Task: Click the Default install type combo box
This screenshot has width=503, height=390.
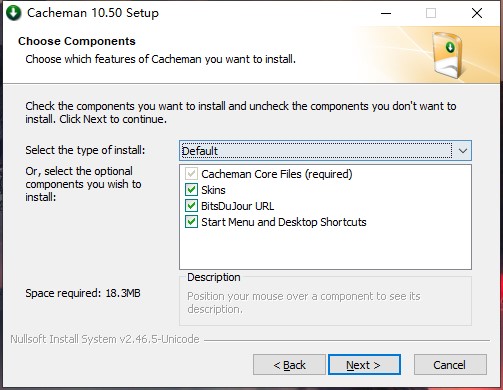Action: 325,151
